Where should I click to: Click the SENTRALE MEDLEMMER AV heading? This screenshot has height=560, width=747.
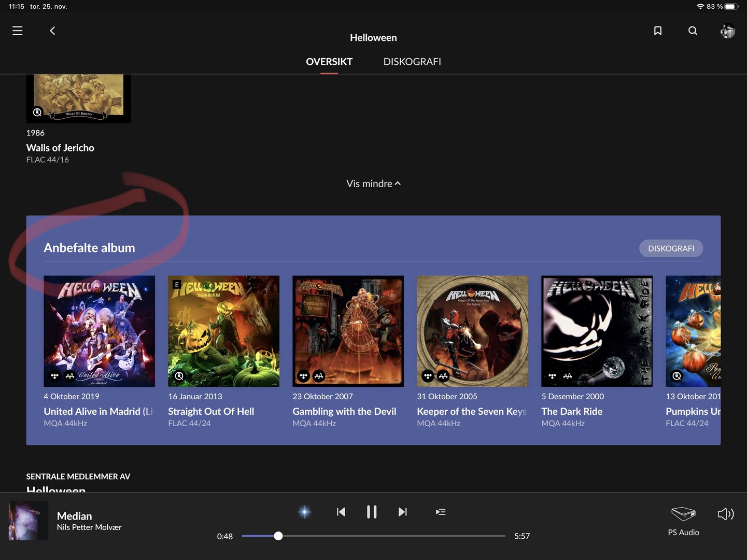[78, 477]
